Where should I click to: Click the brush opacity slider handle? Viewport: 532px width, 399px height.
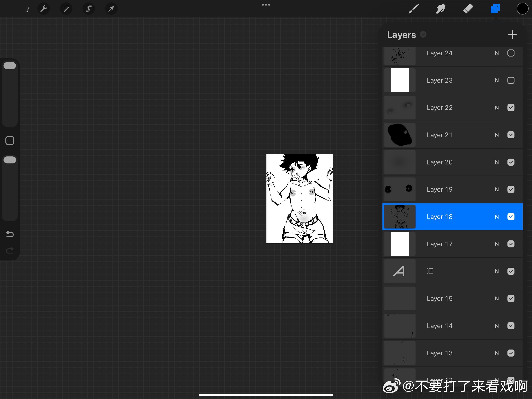10,160
